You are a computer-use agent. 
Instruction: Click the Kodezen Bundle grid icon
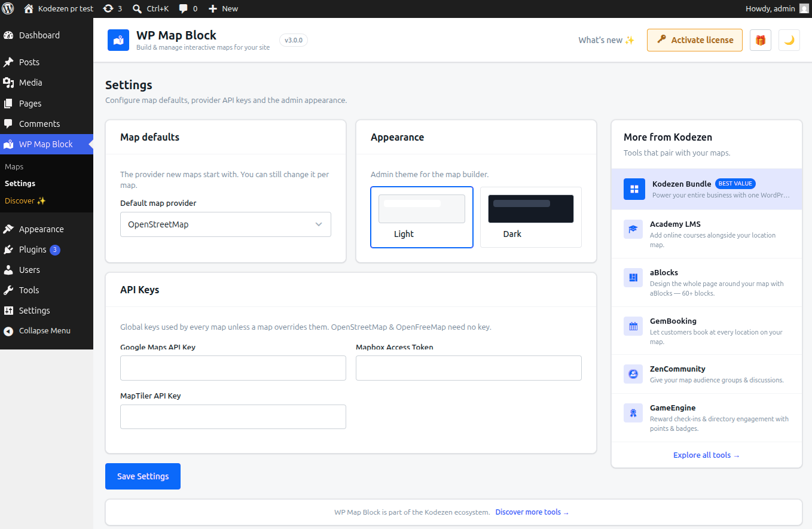634,189
